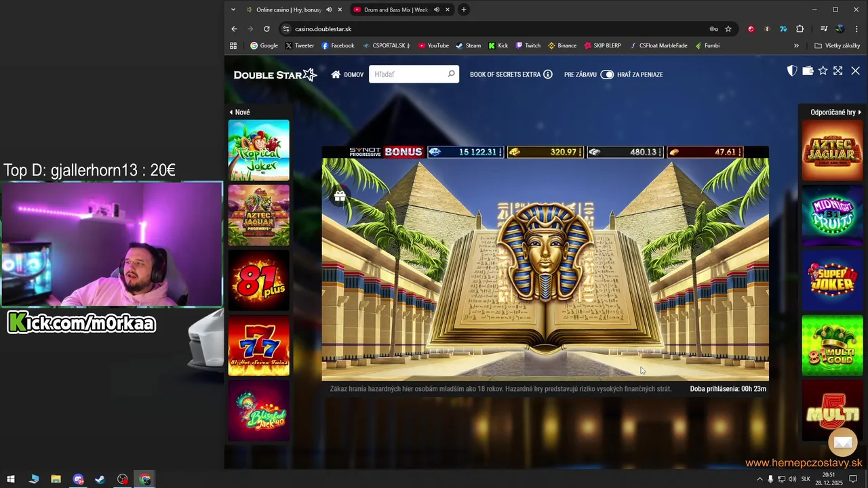Show hidden system tray icons

[759, 479]
